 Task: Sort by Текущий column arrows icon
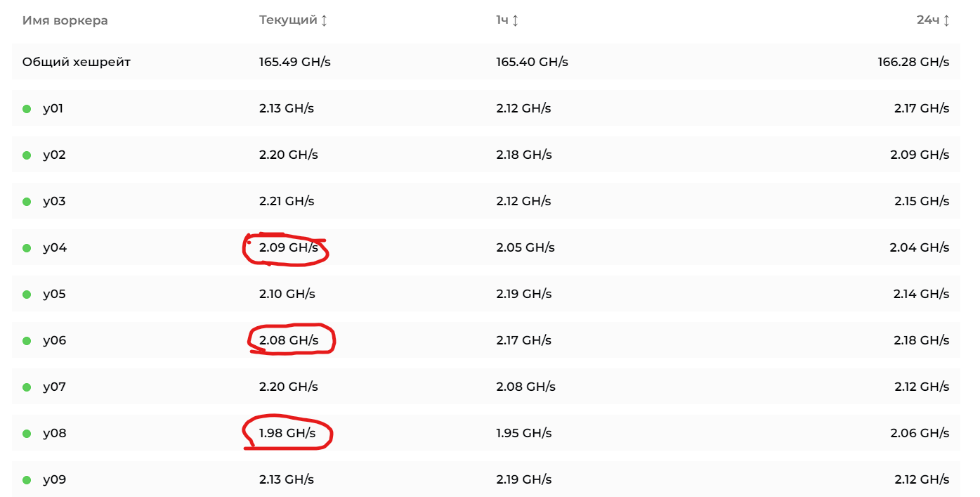324,20
